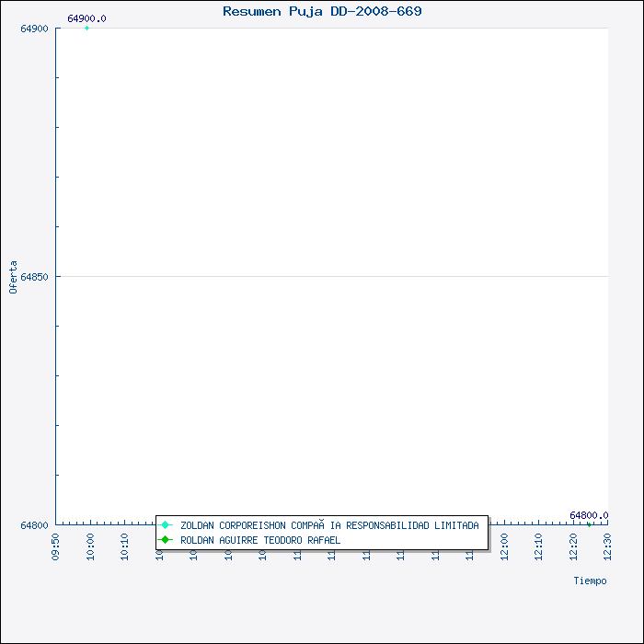
Task: Click the Tiempo x-axis label
Action: coord(590,581)
